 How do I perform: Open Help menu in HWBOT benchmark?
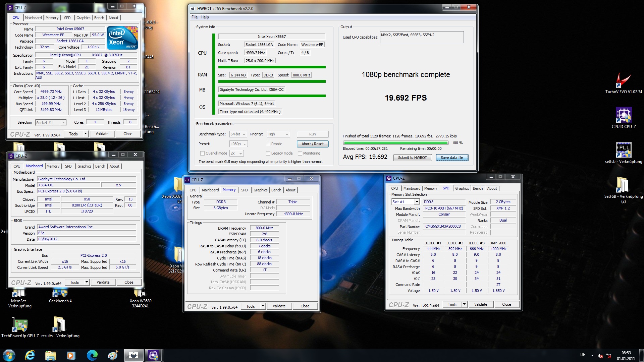(205, 17)
